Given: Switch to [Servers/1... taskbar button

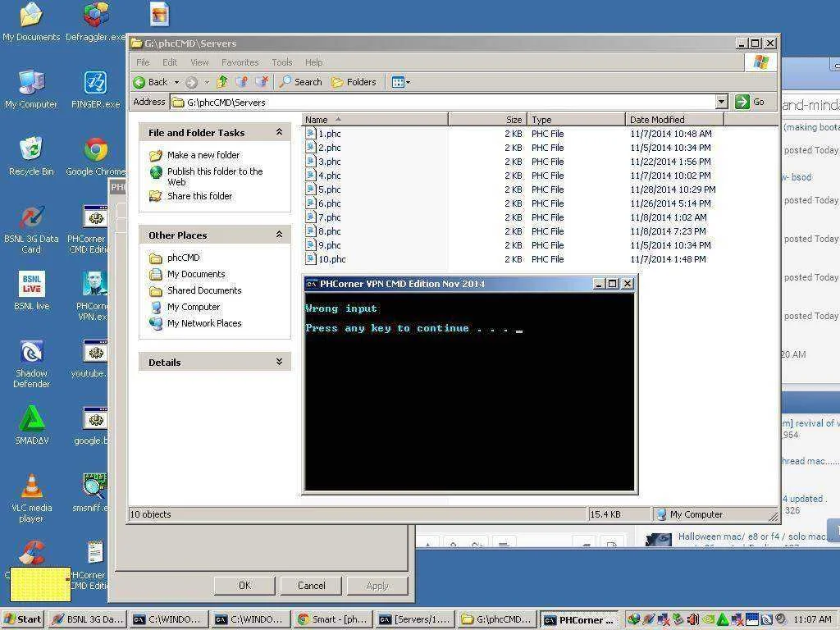Looking at the screenshot, I should pos(414,619).
